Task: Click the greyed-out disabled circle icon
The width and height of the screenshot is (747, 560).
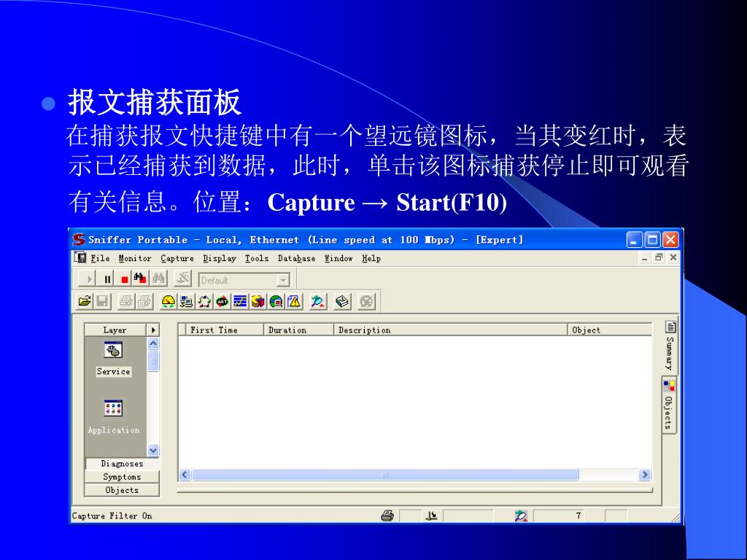Action: pos(366,301)
